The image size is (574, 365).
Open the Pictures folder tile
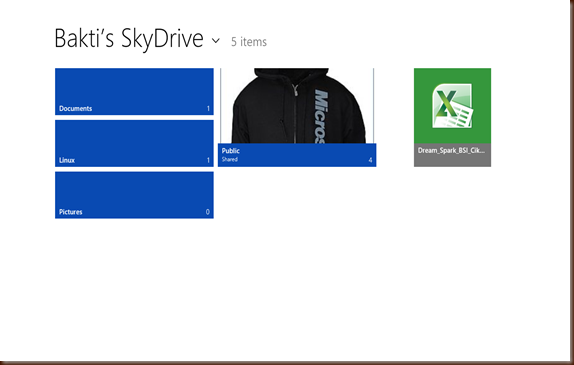coord(134,195)
